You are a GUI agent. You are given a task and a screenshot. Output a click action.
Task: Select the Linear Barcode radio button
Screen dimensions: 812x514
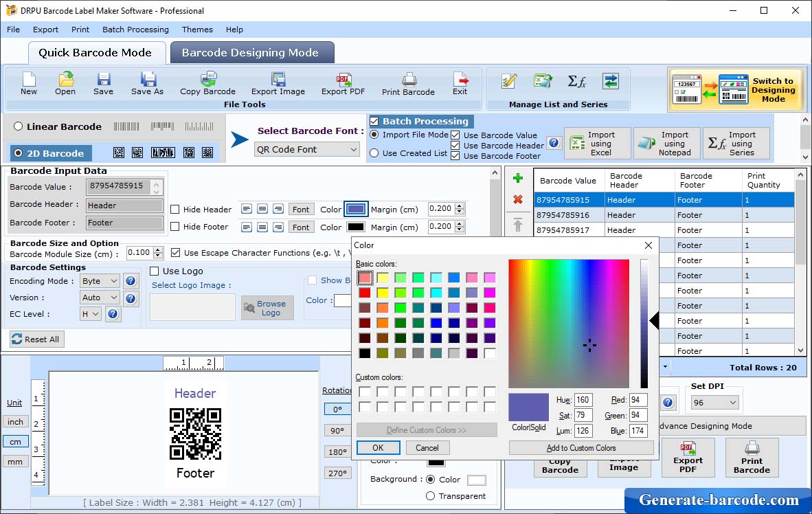point(18,126)
